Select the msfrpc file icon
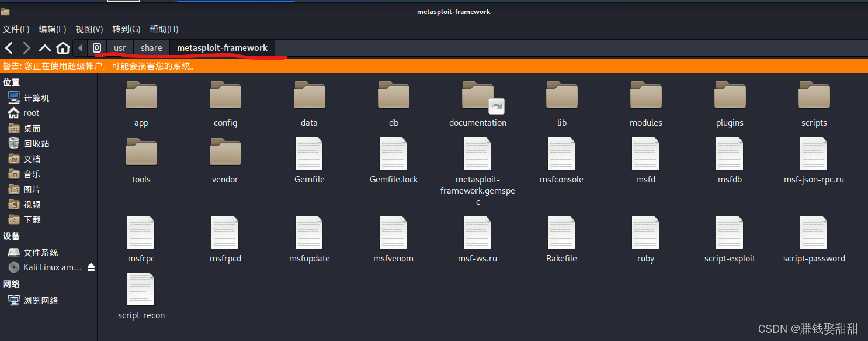Screen dimensions: 868x341 point(141,232)
